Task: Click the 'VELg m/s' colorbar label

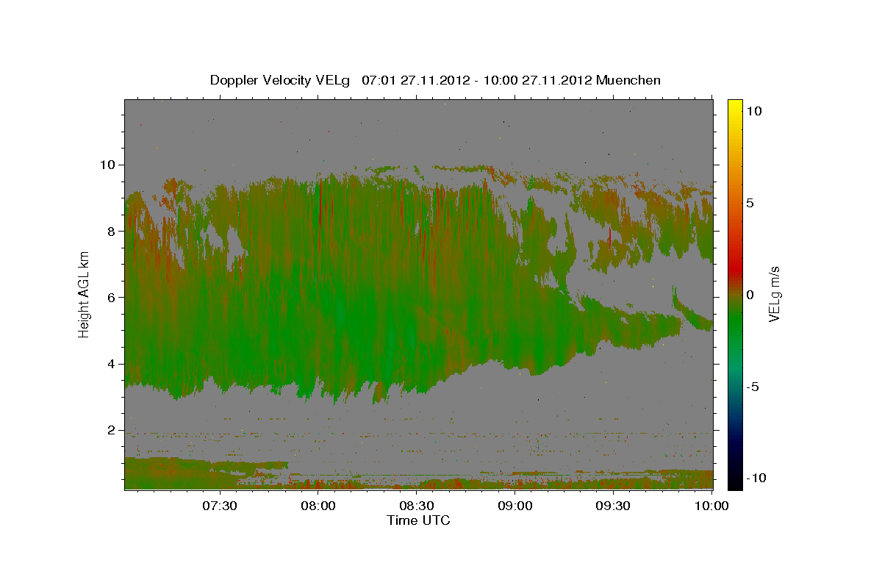Action: [774, 295]
